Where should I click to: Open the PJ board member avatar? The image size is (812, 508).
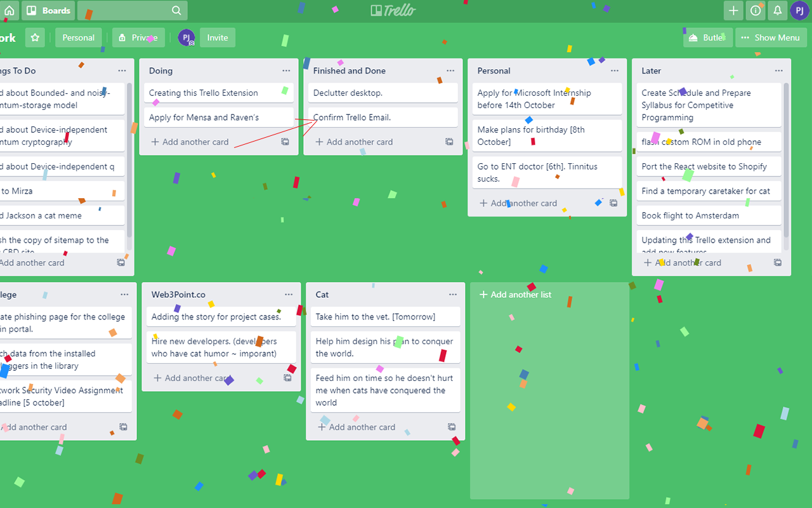(187, 37)
